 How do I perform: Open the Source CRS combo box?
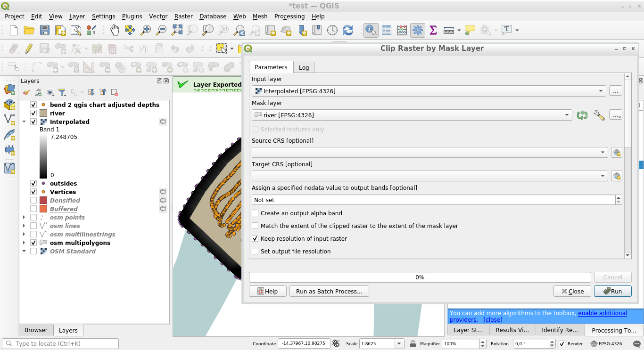pos(430,152)
